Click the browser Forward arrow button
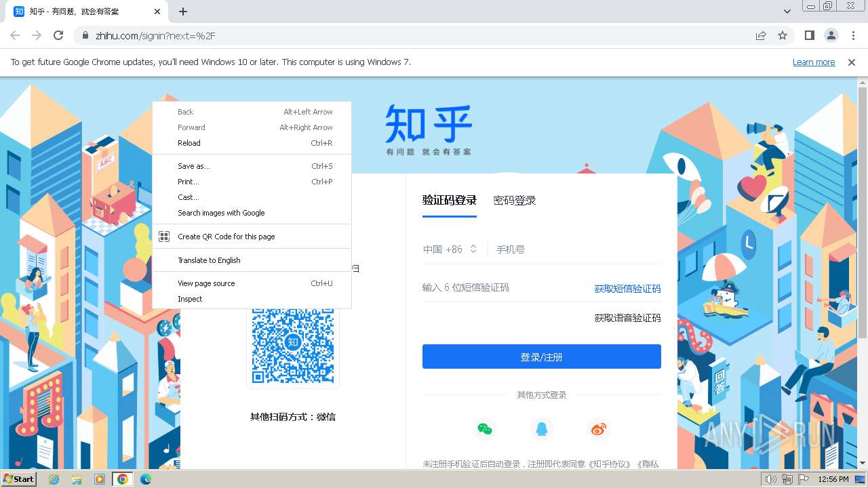This screenshot has width=868, height=488. [37, 35]
